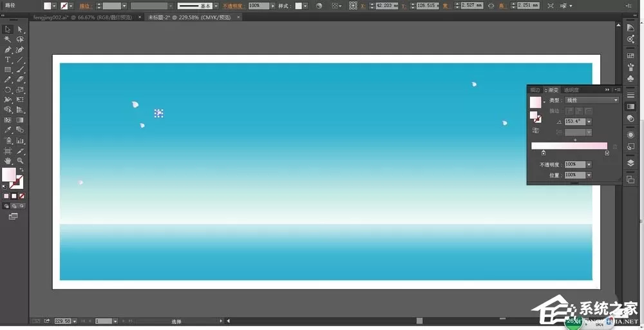The height and width of the screenshot is (330, 644).
Task: Choose the Magic Wand tool
Action: pos(7,39)
